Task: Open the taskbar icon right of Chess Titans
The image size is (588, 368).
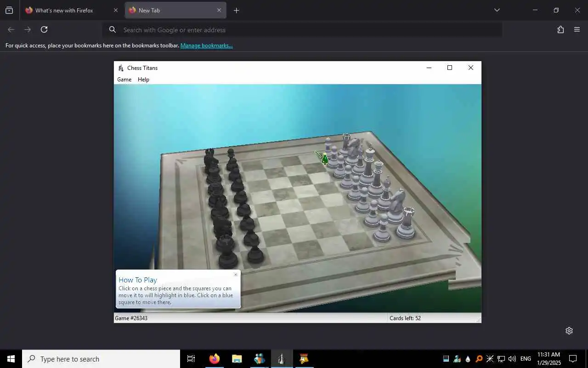Action: tap(304, 359)
